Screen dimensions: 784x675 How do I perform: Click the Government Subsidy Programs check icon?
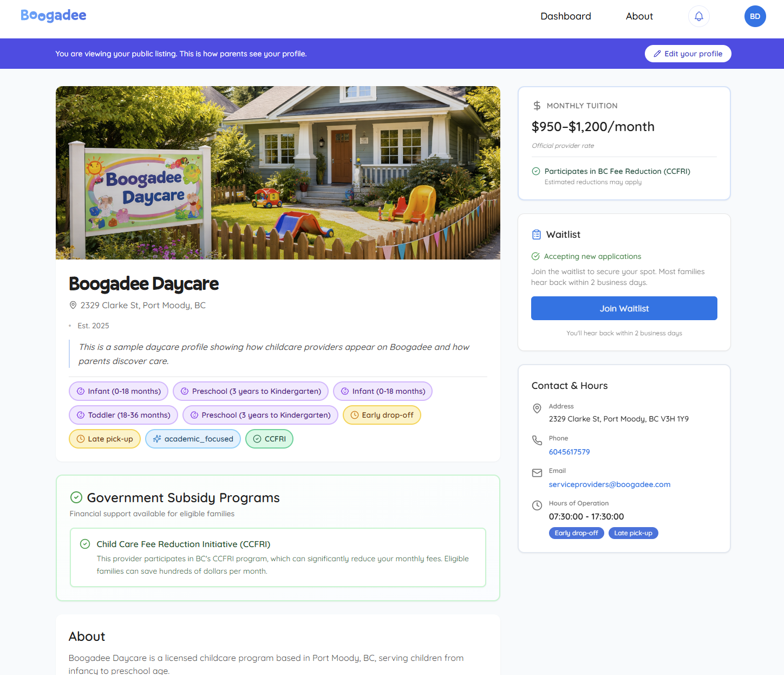tap(76, 497)
